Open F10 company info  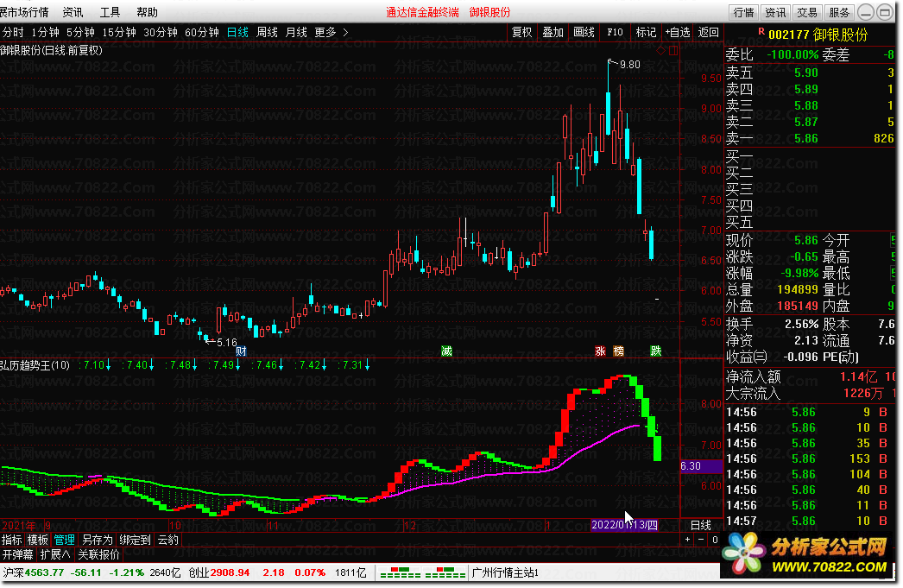tap(615, 32)
